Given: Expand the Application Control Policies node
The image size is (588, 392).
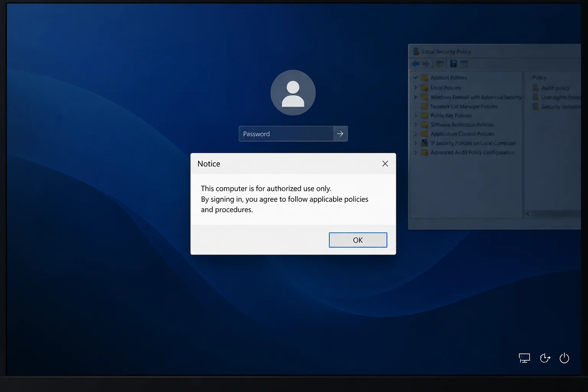Looking at the screenshot, I should point(415,134).
